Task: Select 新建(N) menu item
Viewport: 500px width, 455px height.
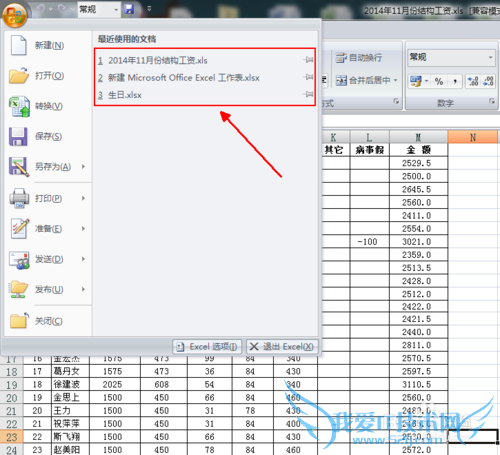Action: (48, 45)
